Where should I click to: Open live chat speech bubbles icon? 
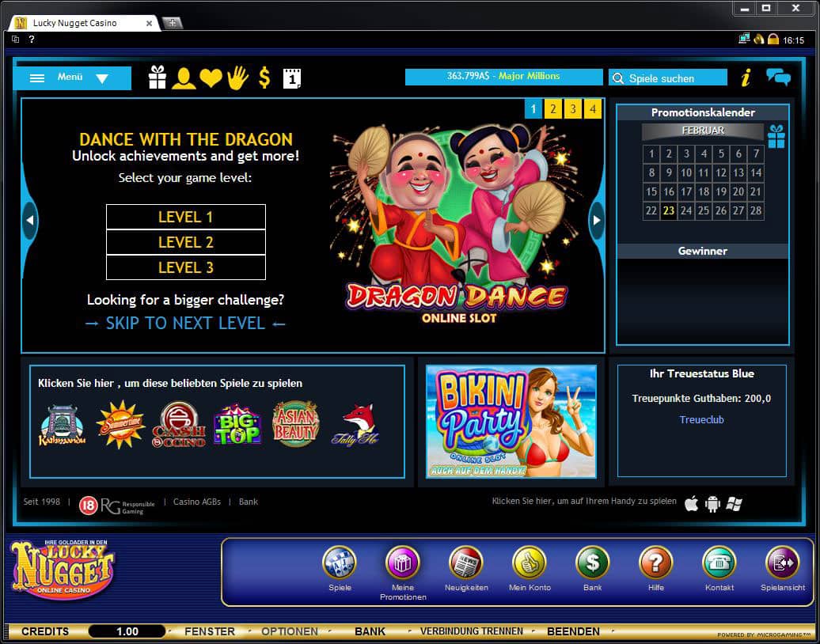click(778, 78)
